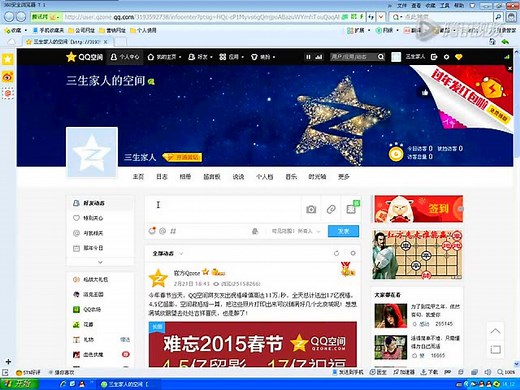This screenshot has width=520, height=390.
Task: Open the 音乐 profile tab
Action: tap(291, 177)
